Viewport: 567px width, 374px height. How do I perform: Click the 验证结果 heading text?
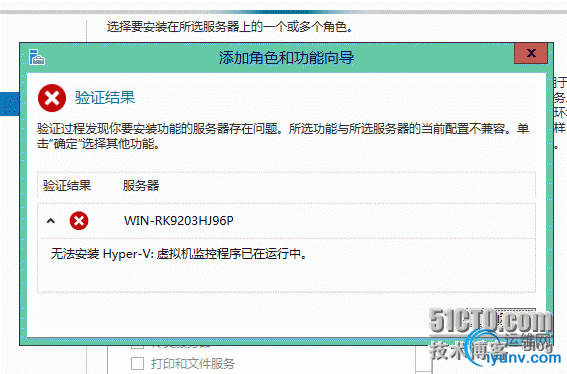tap(105, 98)
